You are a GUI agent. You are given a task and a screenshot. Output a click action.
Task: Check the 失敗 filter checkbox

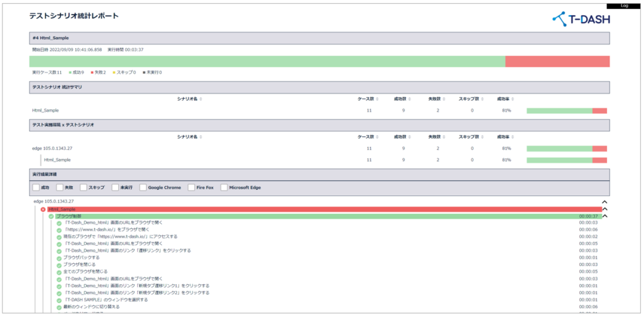coord(60,187)
